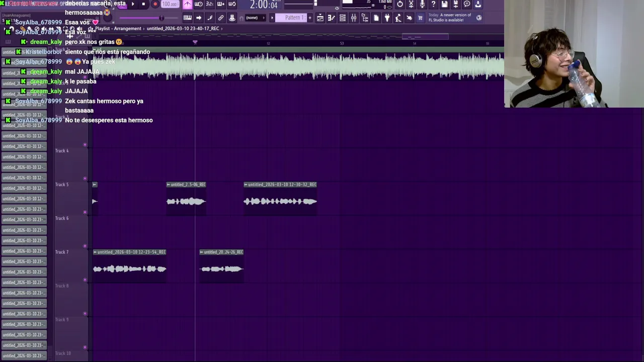Click the note curve link icon

coord(210,18)
